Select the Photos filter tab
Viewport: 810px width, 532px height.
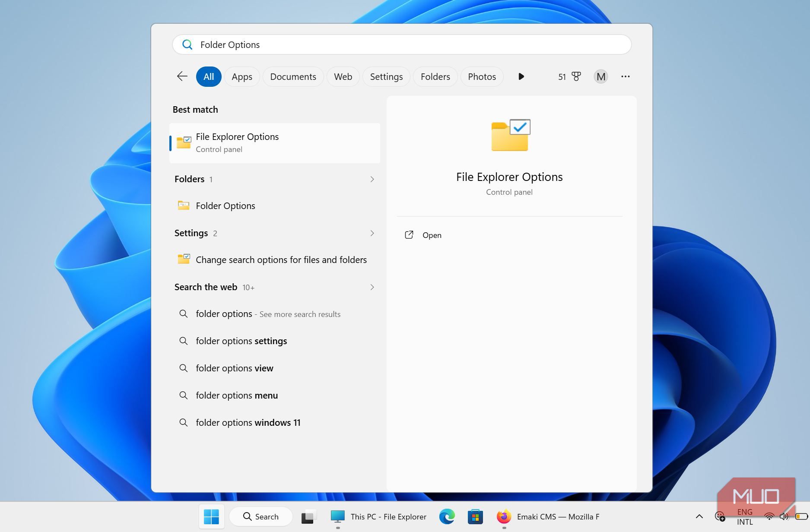point(482,76)
